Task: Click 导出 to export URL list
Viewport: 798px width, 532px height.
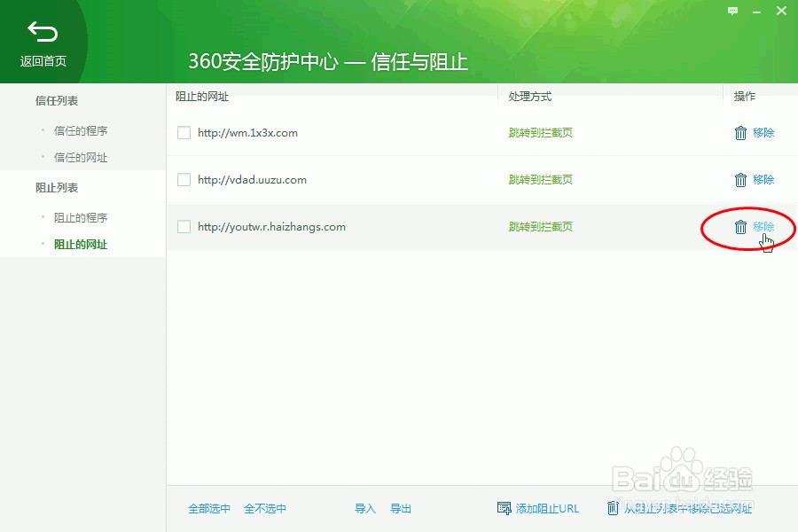Action: click(x=401, y=509)
